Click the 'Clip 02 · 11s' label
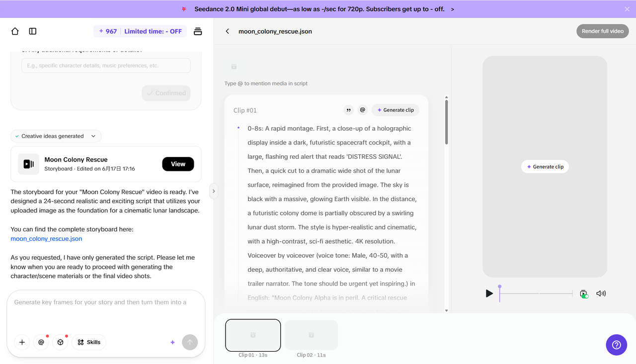636x364 pixels. (311, 355)
